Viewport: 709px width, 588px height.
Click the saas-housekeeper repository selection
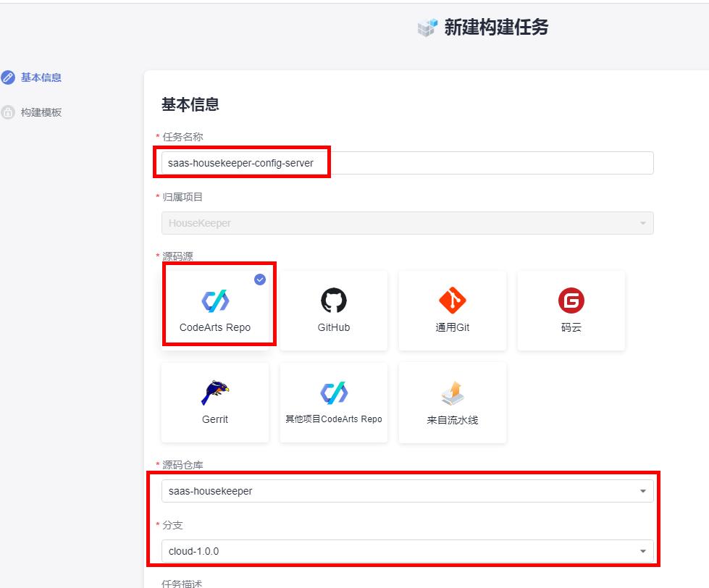click(x=406, y=490)
